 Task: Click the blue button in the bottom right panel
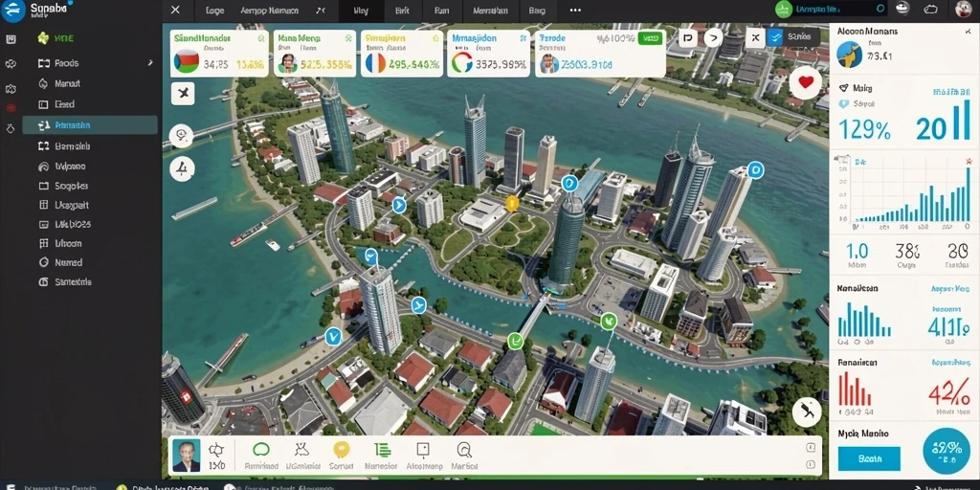[869, 458]
